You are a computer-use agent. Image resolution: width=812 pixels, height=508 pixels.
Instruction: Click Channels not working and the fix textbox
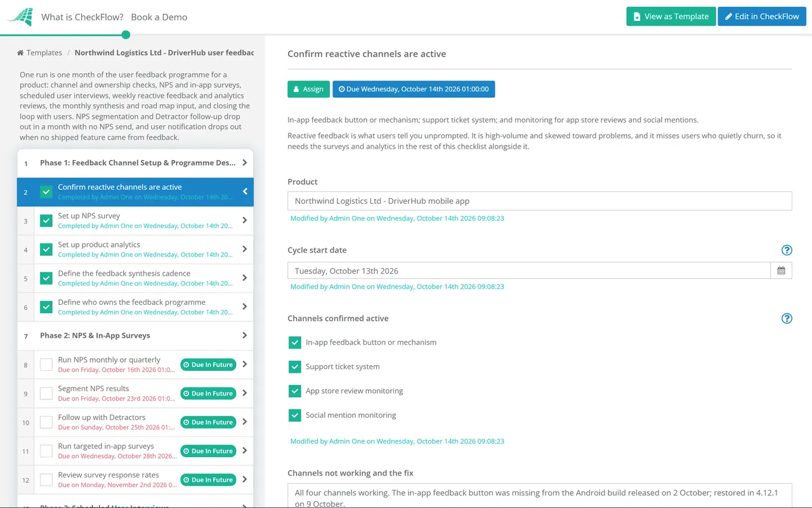pyautogui.click(x=540, y=495)
